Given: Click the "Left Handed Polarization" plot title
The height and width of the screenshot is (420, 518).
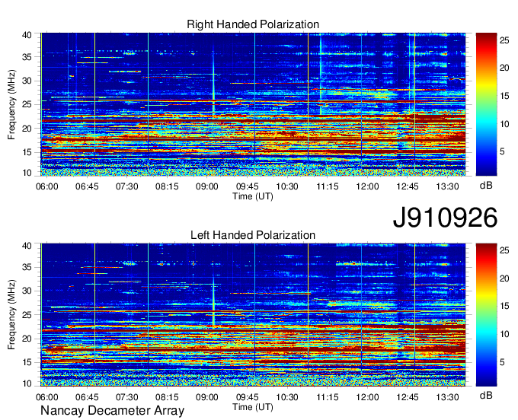Looking at the screenshot, I should click(253, 235).
